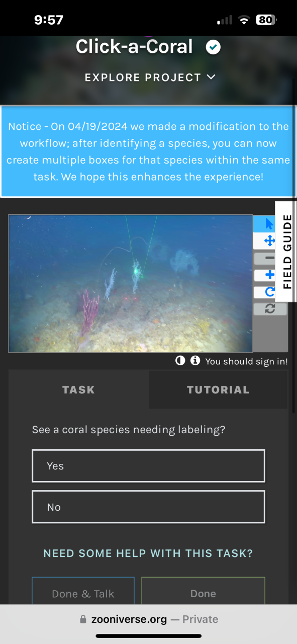The width and height of the screenshot is (297, 644).
Task: Switch to the Tutorial tab
Action: tap(218, 389)
